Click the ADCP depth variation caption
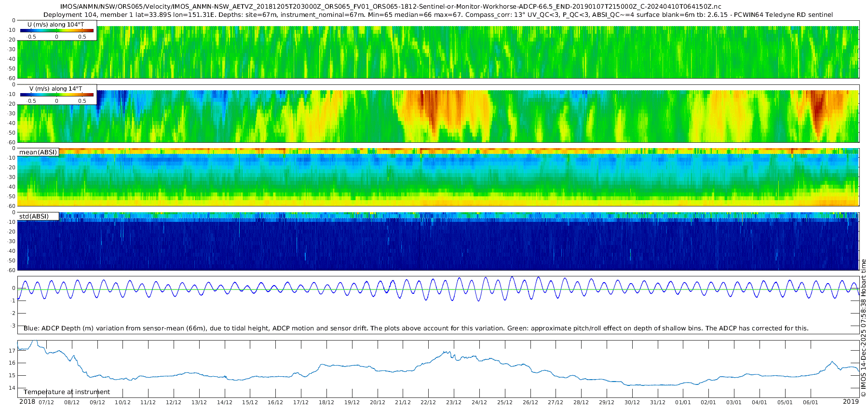The width and height of the screenshot is (868, 410). (416, 328)
